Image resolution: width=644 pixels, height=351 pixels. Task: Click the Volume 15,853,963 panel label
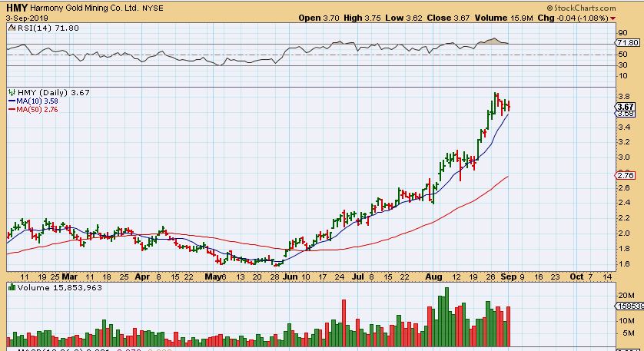[59, 287]
